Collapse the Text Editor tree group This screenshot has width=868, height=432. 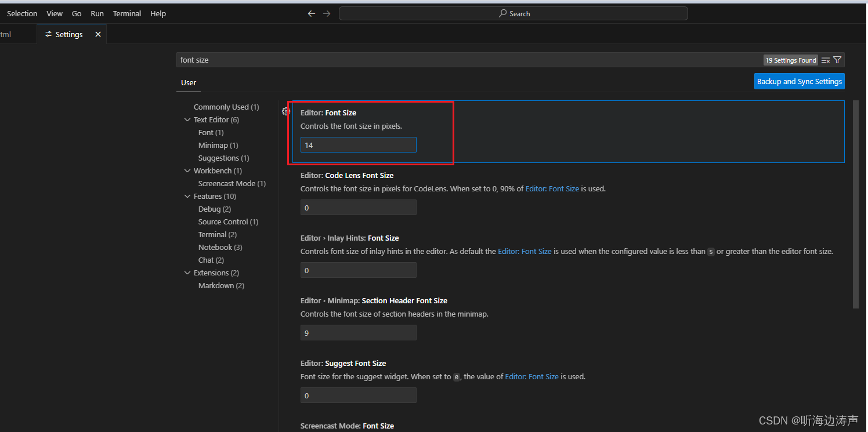click(187, 119)
